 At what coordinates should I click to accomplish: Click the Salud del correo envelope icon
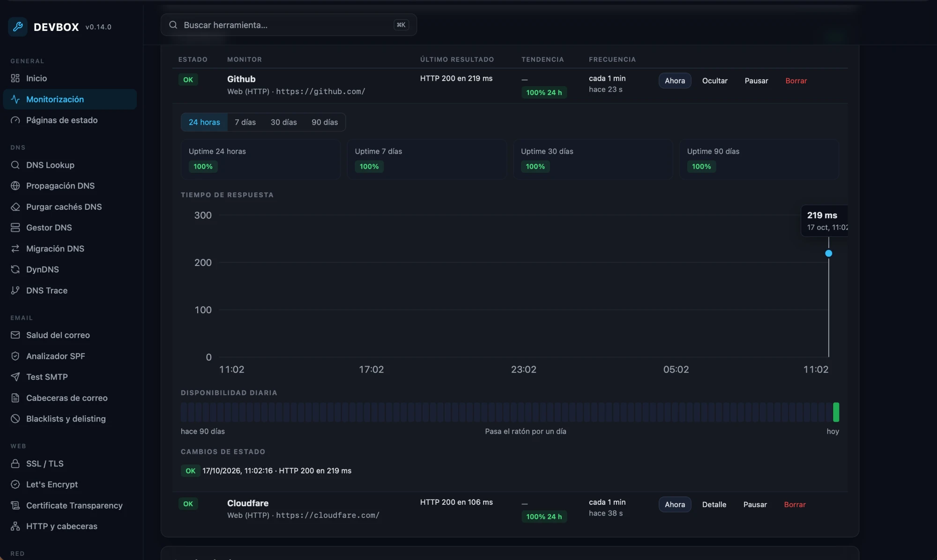click(x=15, y=335)
